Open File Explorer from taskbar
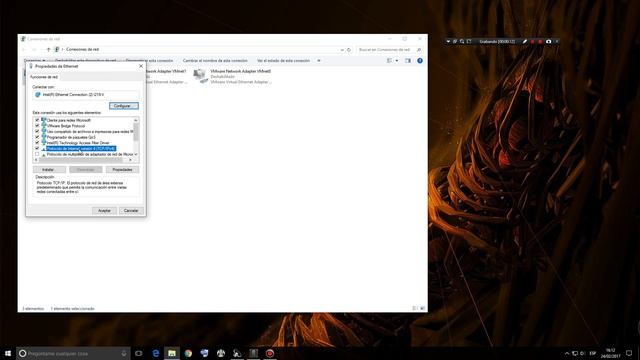This screenshot has height=360, width=640. click(x=172, y=353)
